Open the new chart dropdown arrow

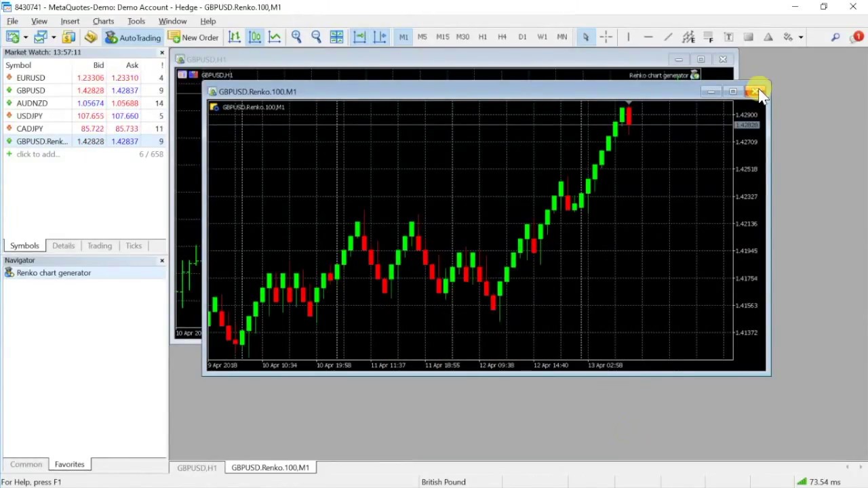(x=25, y=37)
